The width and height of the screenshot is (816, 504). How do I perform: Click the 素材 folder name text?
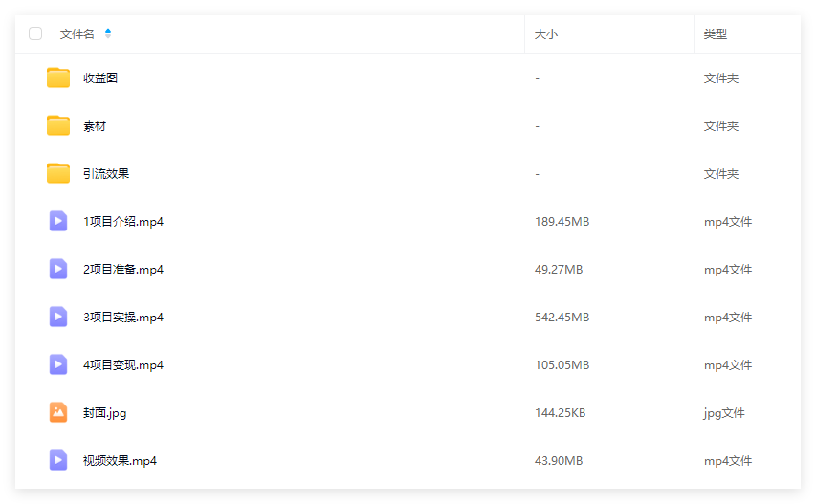pyautogui.click(x=95, y=126)
